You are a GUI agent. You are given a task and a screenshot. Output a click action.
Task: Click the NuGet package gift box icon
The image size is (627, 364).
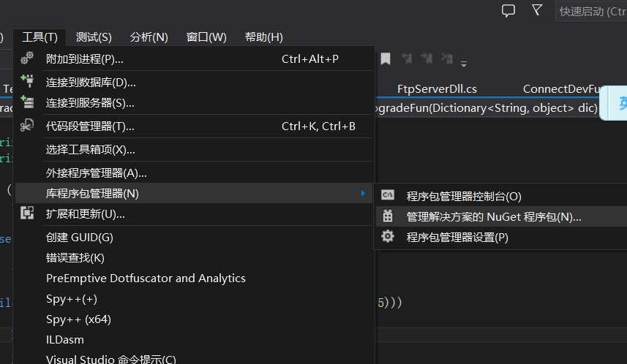point(388,216)
